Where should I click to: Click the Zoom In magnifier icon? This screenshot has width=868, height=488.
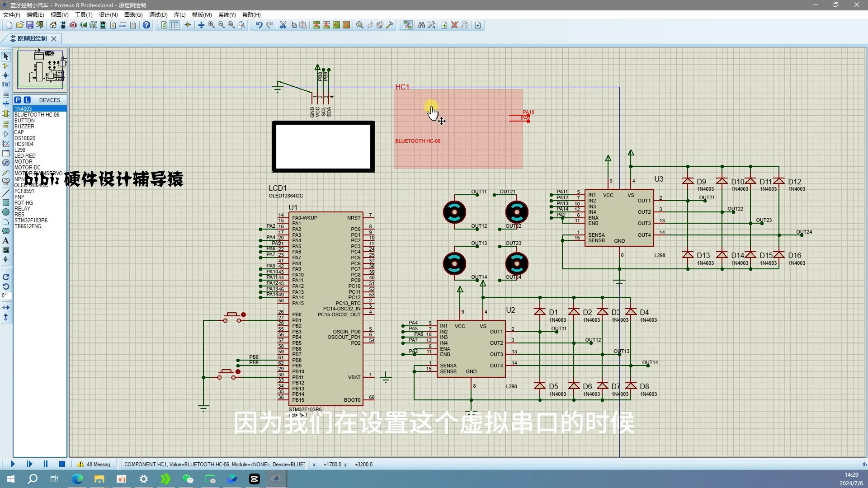(211, 25)
